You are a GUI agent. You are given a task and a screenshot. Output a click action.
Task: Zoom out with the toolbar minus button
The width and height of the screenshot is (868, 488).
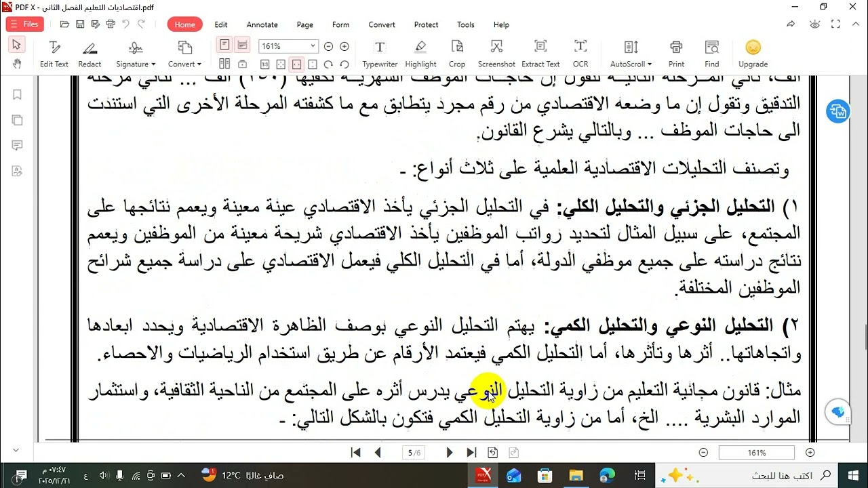(329, 46)
